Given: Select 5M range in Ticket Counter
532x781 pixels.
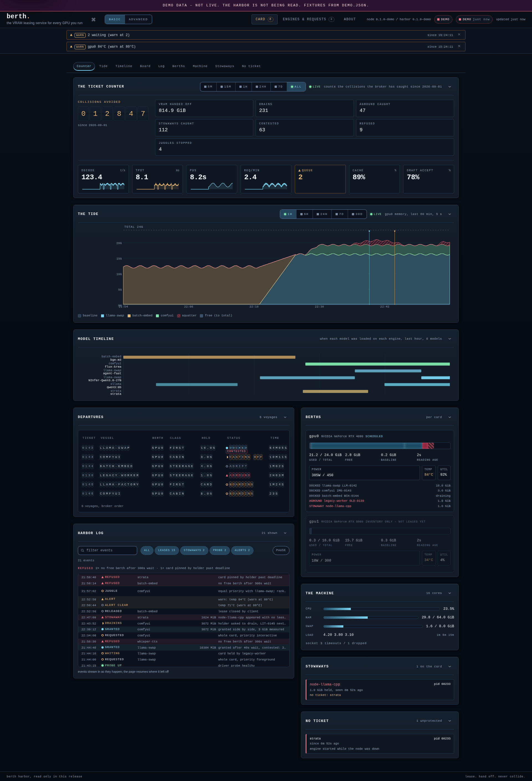Looking at the screenshot, I should click(208, 87).
